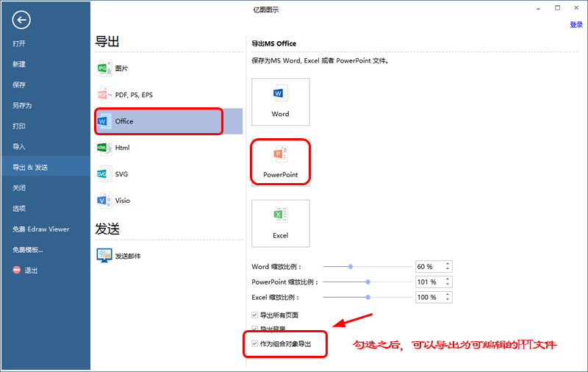Click the Office Word icon in export list
The height and width of the screenshot is (372, 588).
point(104,121)
